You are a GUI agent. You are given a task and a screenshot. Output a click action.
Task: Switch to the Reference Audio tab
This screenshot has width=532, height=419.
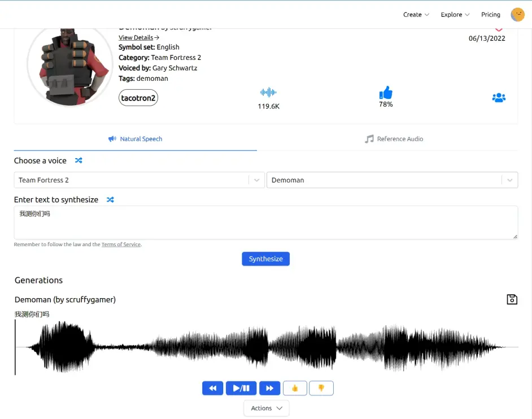(394, 139)
